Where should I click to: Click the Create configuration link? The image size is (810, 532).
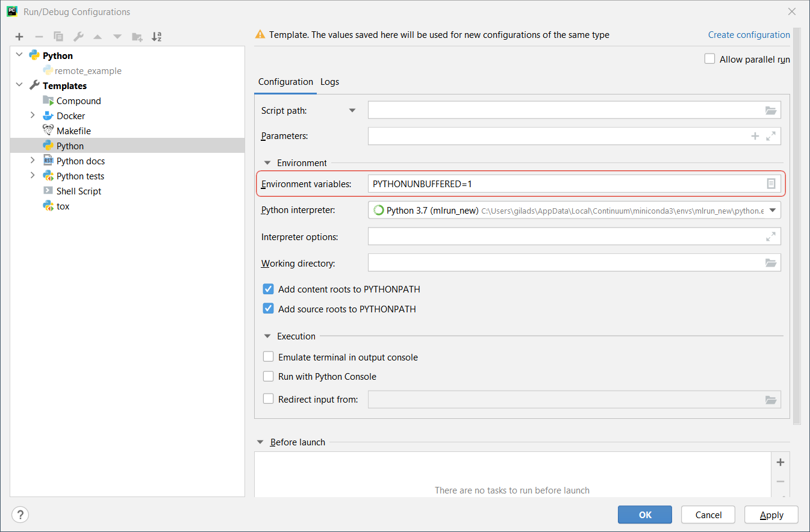pyautogui.click(x=749, y=35)
